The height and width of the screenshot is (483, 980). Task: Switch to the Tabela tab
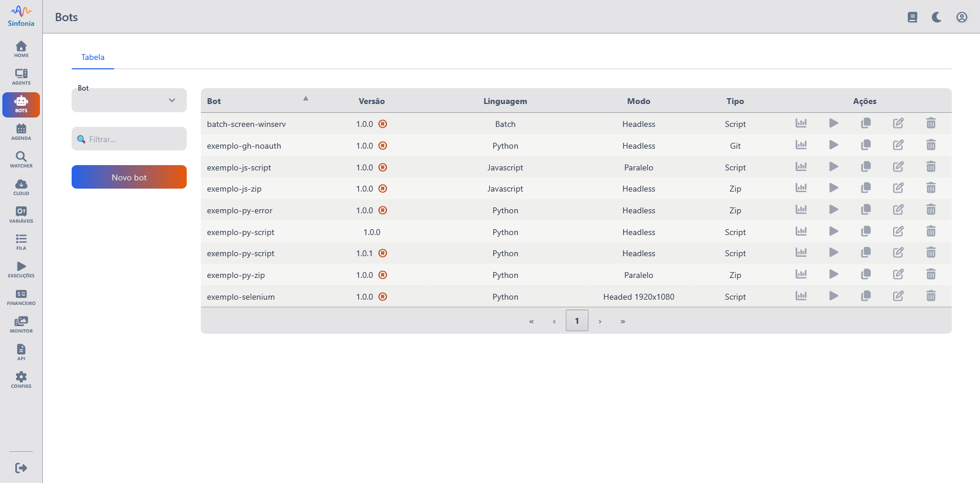point(93,57)
